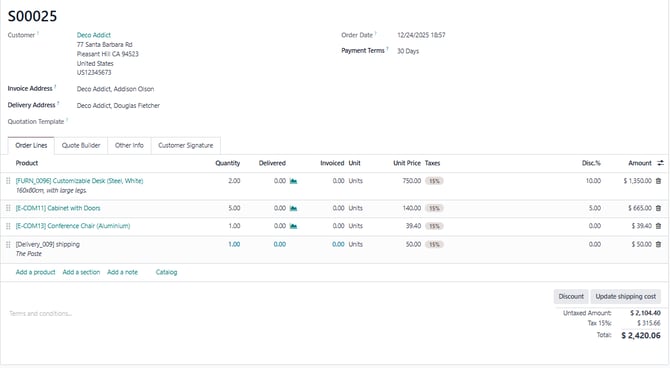Click Add a note link
Viewport: 670px width, 368px height.
[x=122, y=272]
